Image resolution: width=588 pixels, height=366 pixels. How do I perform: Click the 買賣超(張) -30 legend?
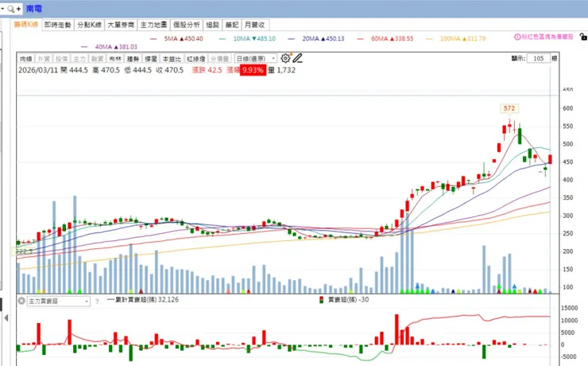344,299
